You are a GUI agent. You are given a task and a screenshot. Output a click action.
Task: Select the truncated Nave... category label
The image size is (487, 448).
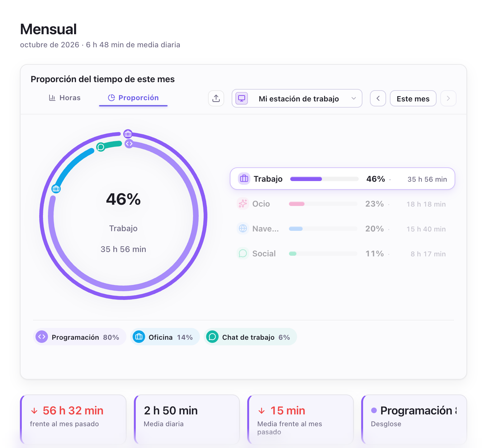(x=266, y=229)
